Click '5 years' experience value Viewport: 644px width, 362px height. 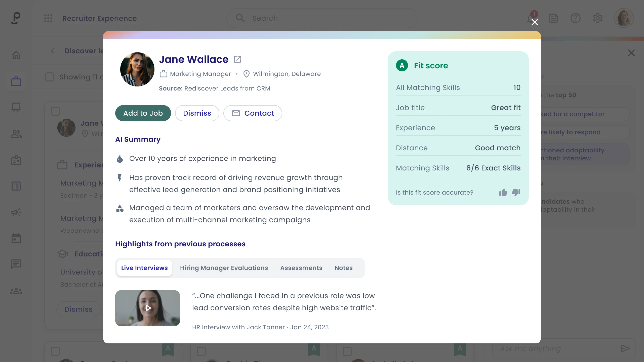(507, 128)
